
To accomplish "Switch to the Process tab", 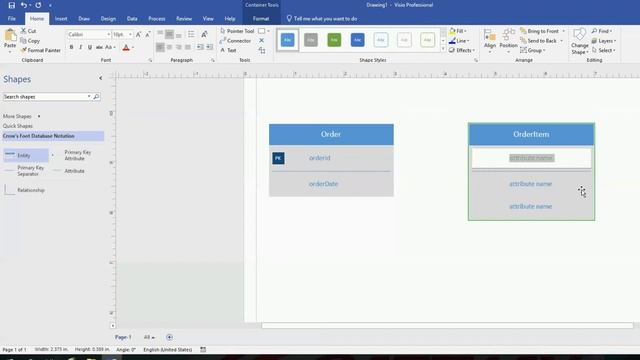I will [157, 19].
